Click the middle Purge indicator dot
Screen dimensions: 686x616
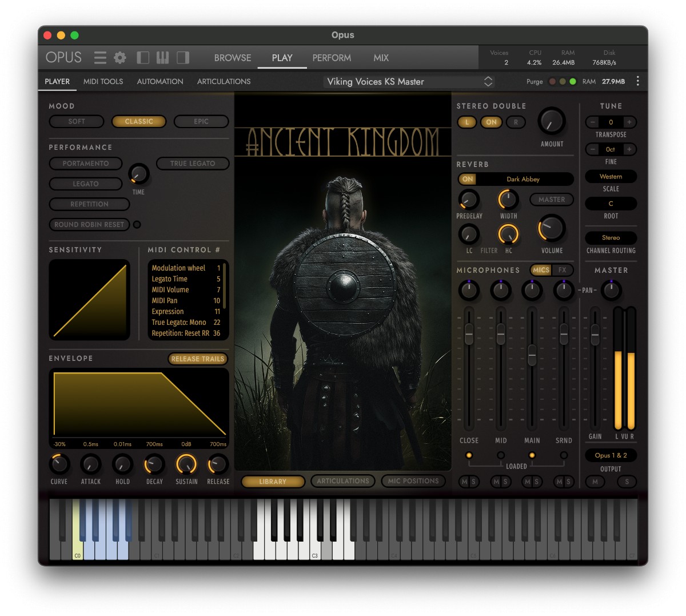click(563, 81)
